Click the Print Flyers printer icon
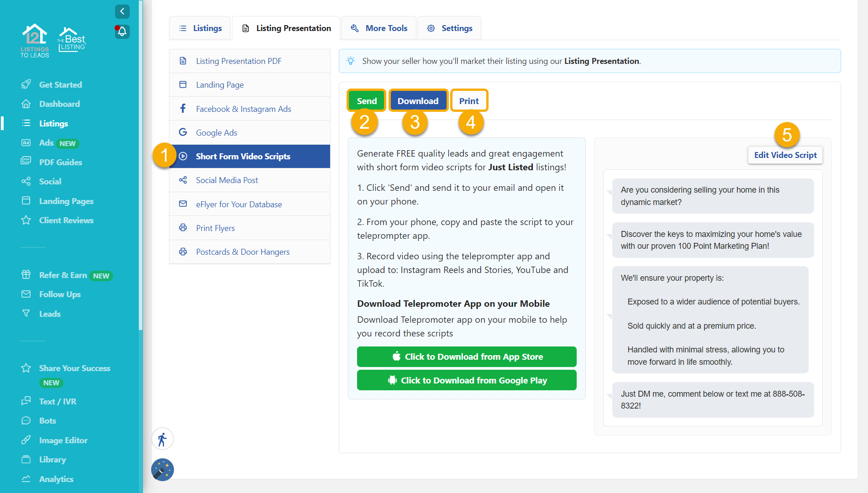 tap(183, 228)
